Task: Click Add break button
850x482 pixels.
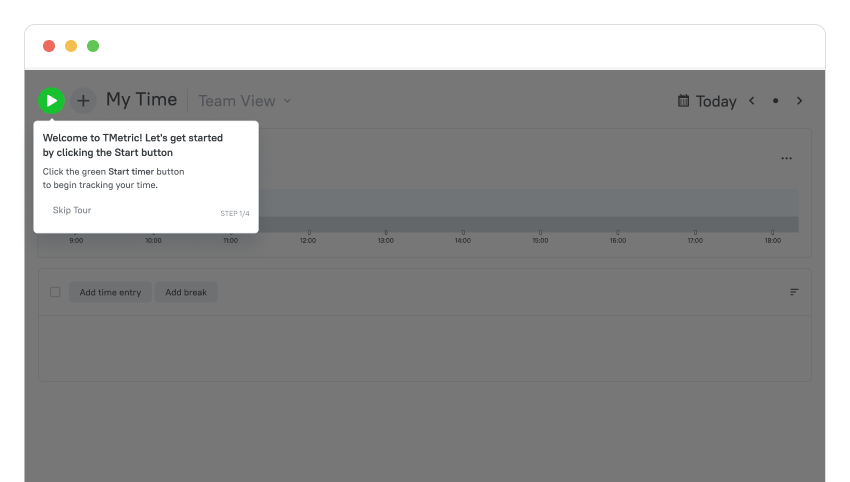Action: pos(186,292)
